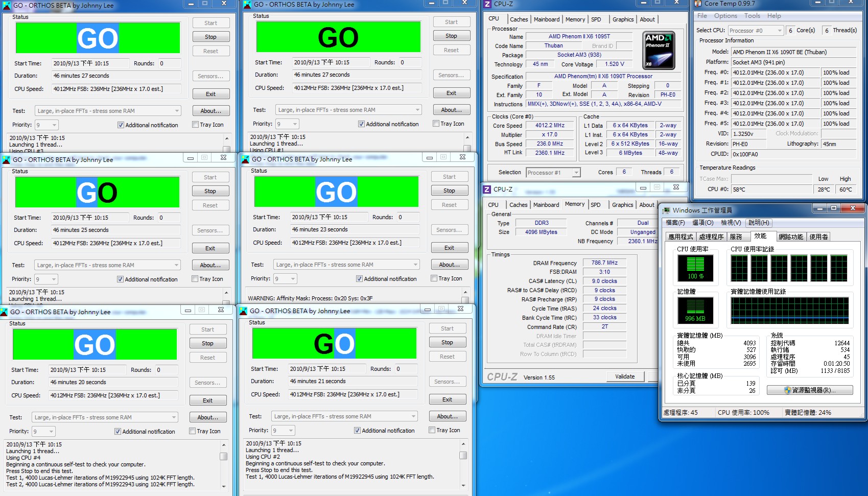This screenshot has height=496, width=868.
Task: Click the 996 MB memory gauge in Task Manager
Action: pos(695,311)
